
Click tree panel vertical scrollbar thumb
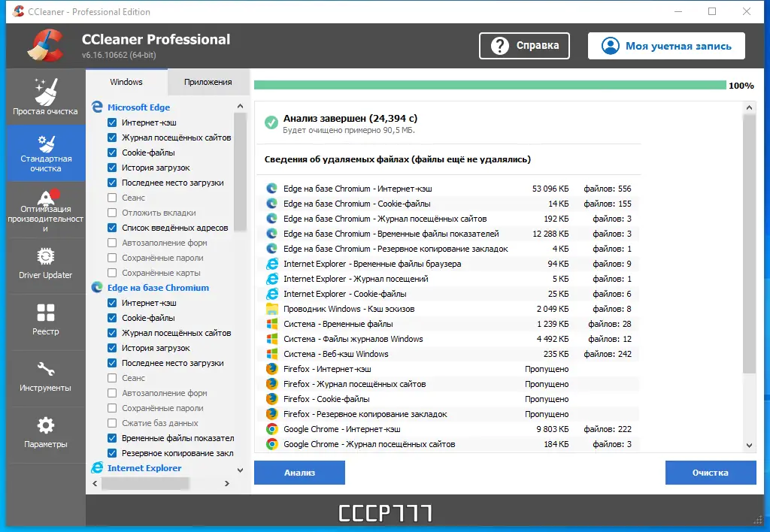pos(240,172)
